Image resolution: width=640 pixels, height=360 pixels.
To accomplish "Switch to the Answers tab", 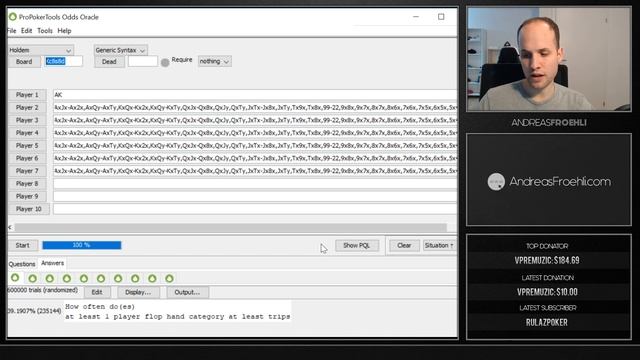I will [x=53, y=263].
